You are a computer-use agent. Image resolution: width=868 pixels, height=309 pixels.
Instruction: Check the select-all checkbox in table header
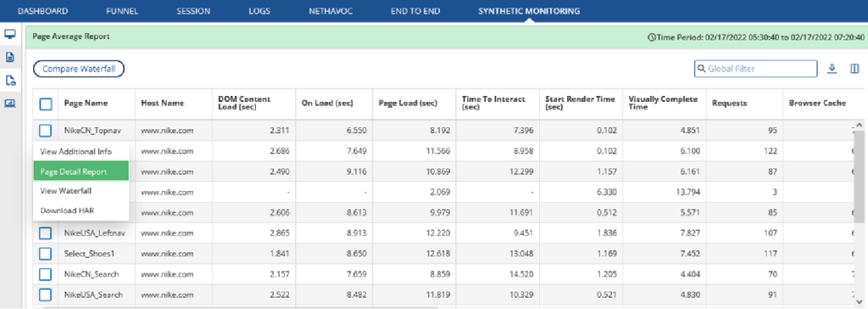(46, 104)
